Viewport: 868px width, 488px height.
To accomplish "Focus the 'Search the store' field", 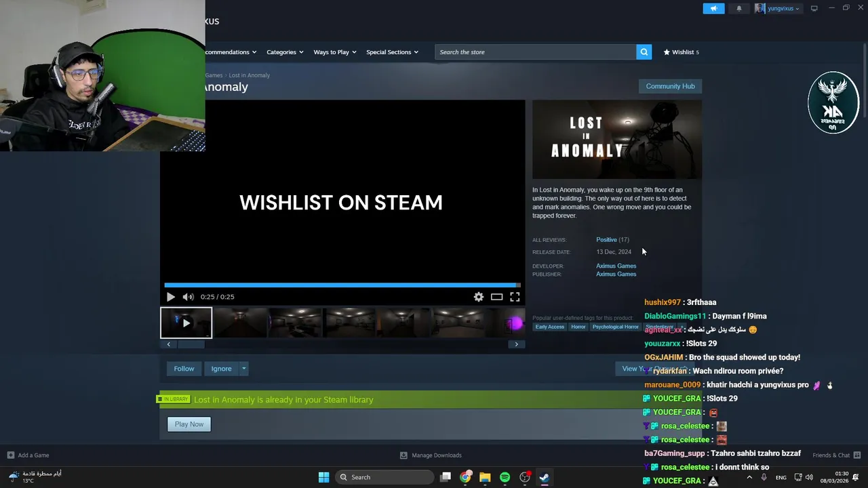I will pos(535,52).
